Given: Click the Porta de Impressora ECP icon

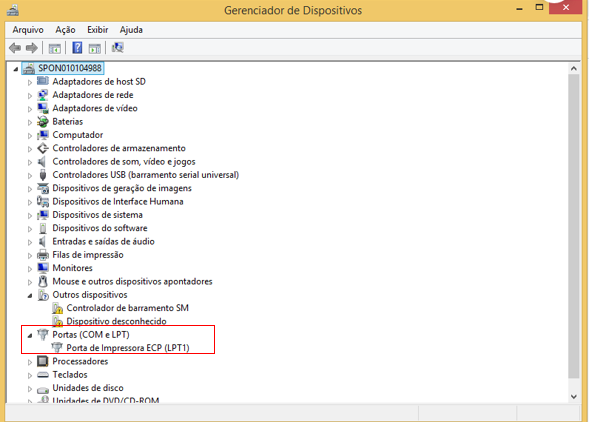Looking at the screenshot, I should (57, 348).
